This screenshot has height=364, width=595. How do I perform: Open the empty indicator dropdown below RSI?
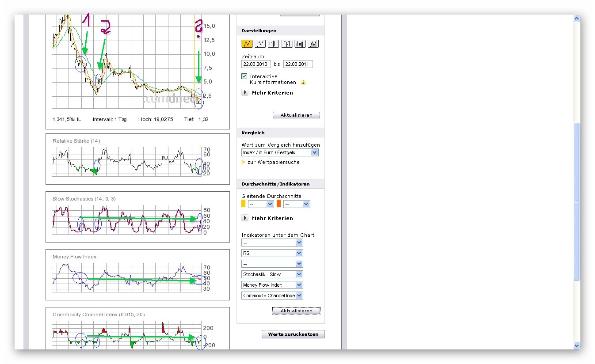[272, 264]
